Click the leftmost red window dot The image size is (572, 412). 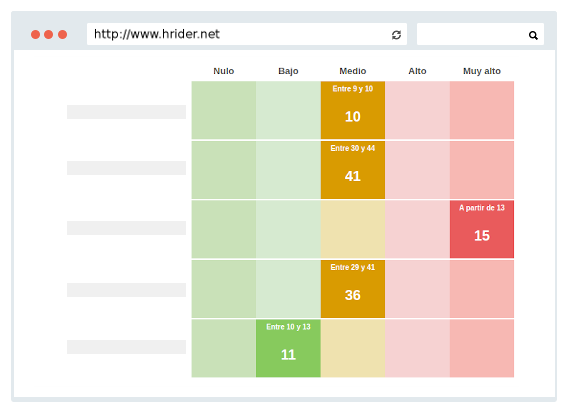point(35,34)
